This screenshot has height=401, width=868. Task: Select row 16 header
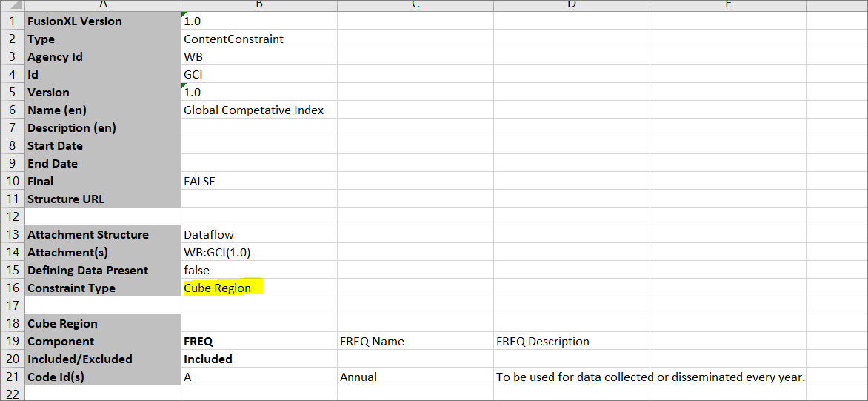(13, 288)
